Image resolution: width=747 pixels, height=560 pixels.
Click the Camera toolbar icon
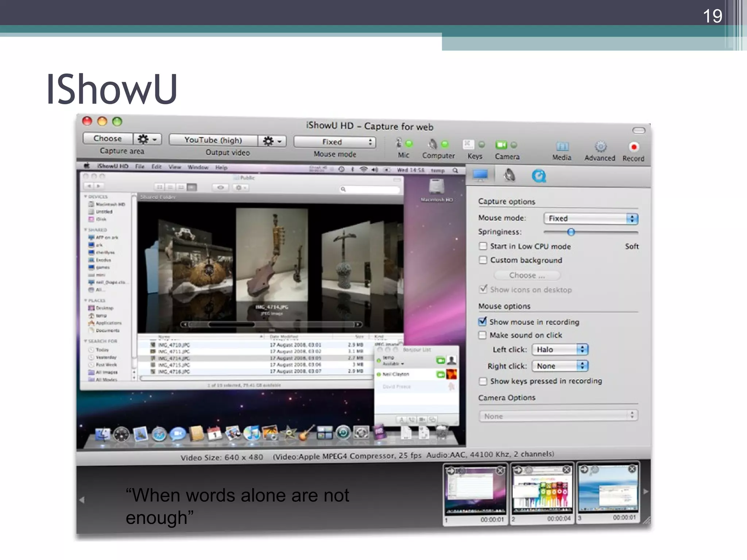click(501, 145)
